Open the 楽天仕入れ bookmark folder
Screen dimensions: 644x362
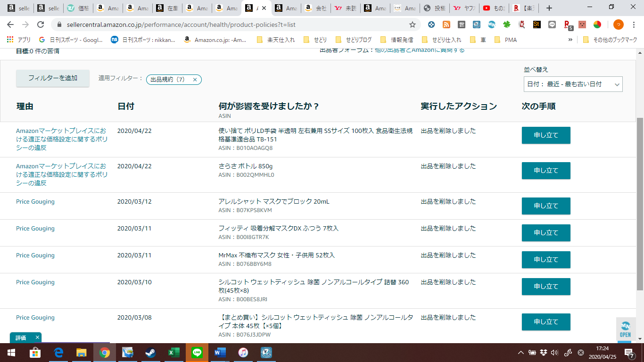coord(276,40)
